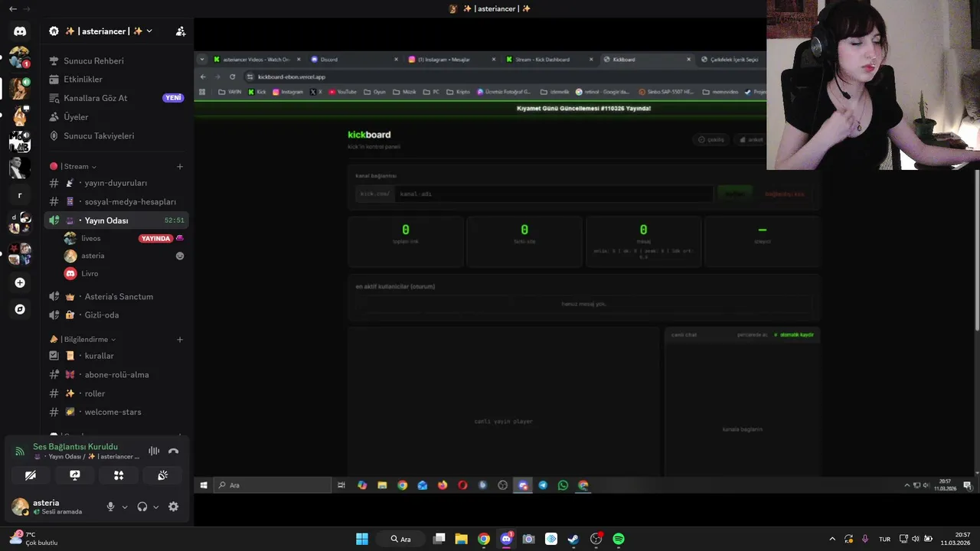The image size is (980, 551).
Task: Open Windows Start menu
Action: (361, 539)
